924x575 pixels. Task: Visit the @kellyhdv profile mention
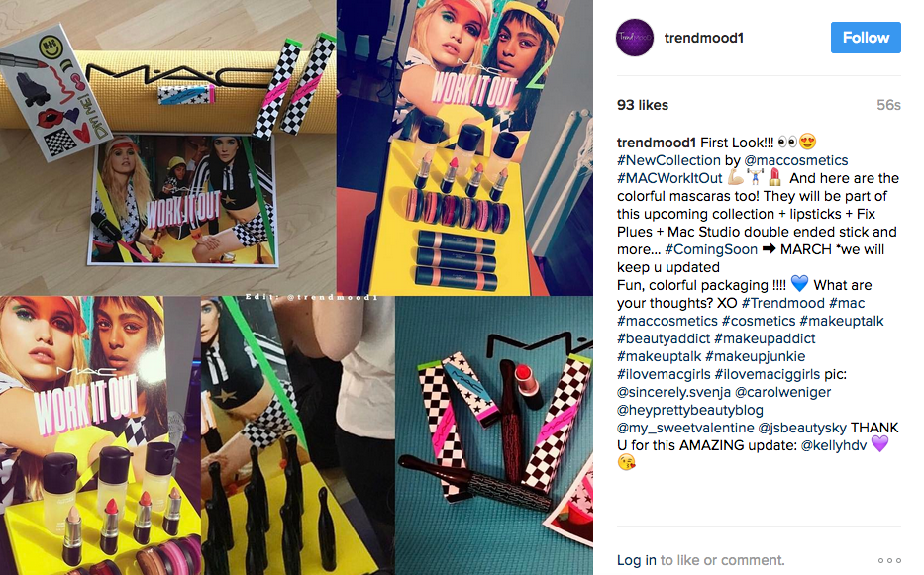click(x=834, y=445)
